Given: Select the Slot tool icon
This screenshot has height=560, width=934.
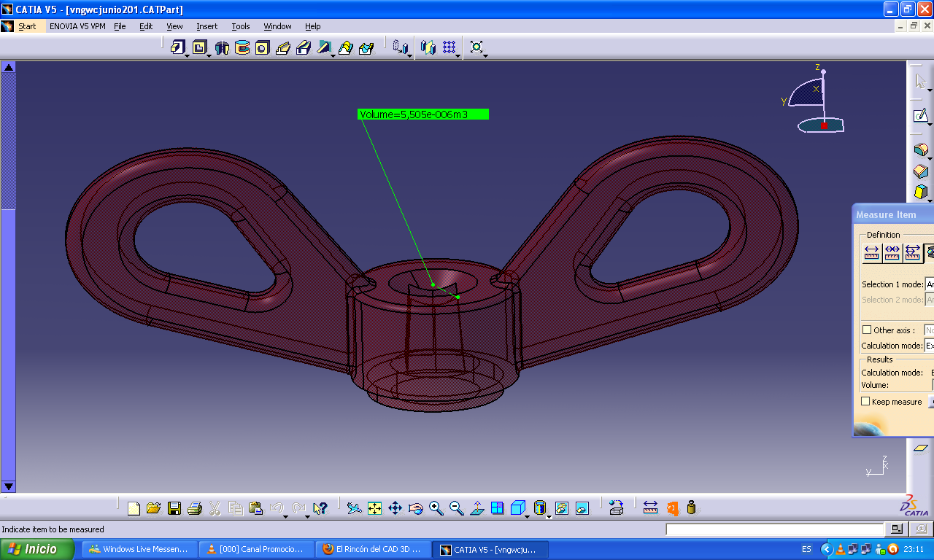Looking at the screenshot, I should tap(304, 47).
